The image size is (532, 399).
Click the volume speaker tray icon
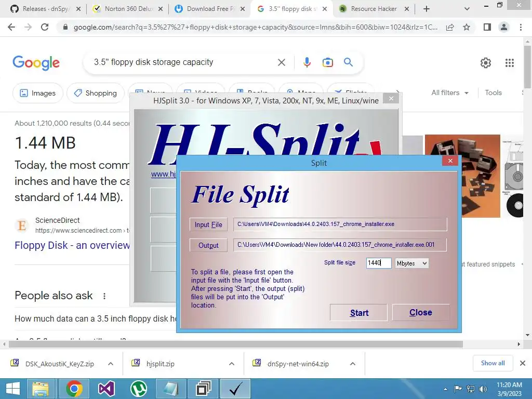(x=483, y=389)
